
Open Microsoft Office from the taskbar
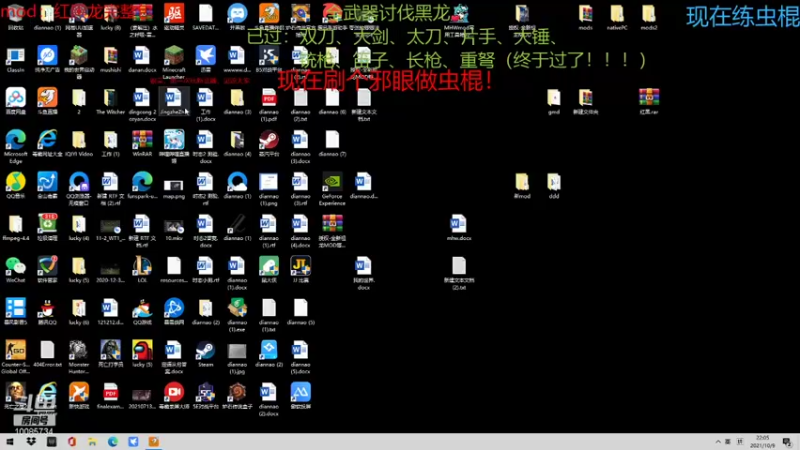click(x=72, y=442)
